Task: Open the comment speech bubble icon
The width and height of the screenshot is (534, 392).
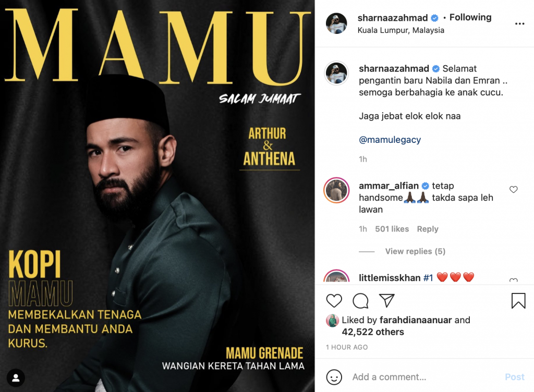Action: click(360, 301)
